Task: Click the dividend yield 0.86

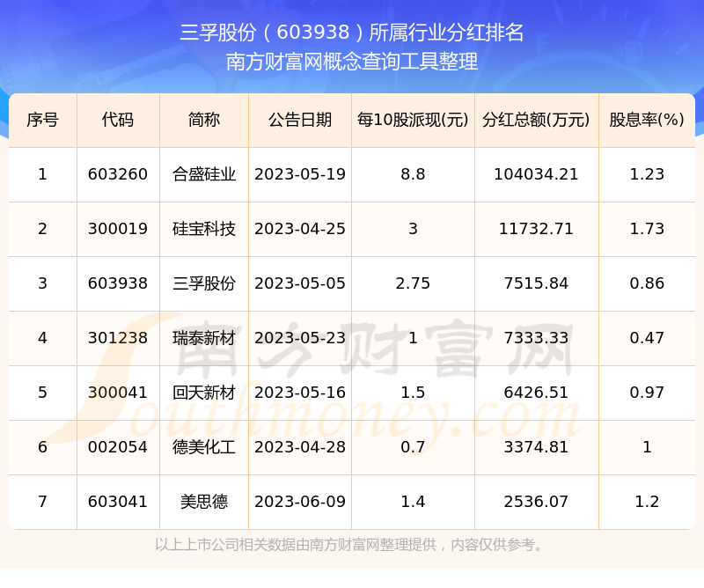Action: click(647, 283)
